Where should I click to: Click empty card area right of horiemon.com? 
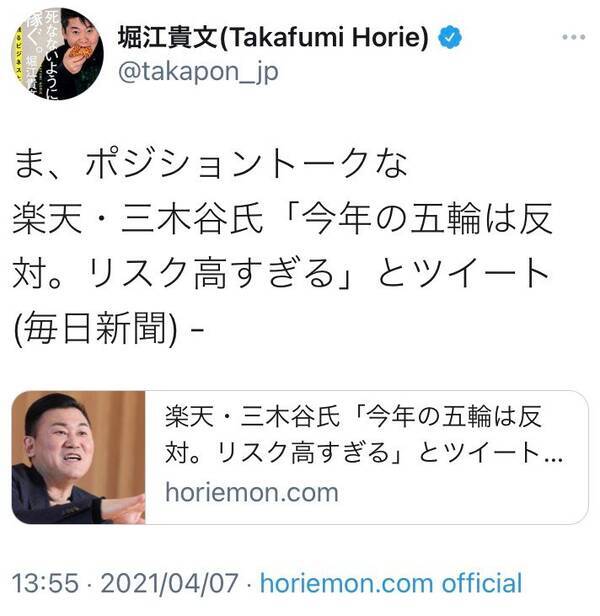tap(462, 493)
